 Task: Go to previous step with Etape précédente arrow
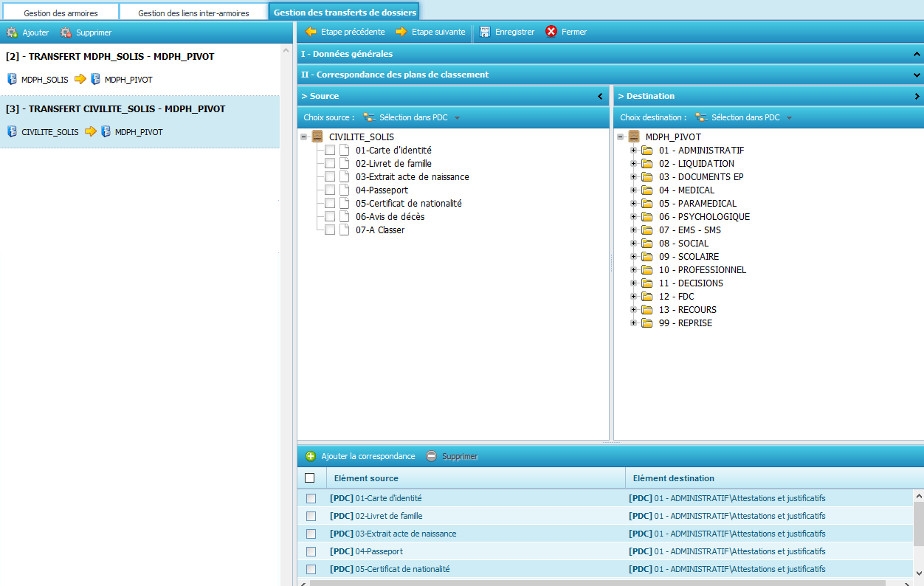(311, 32)
